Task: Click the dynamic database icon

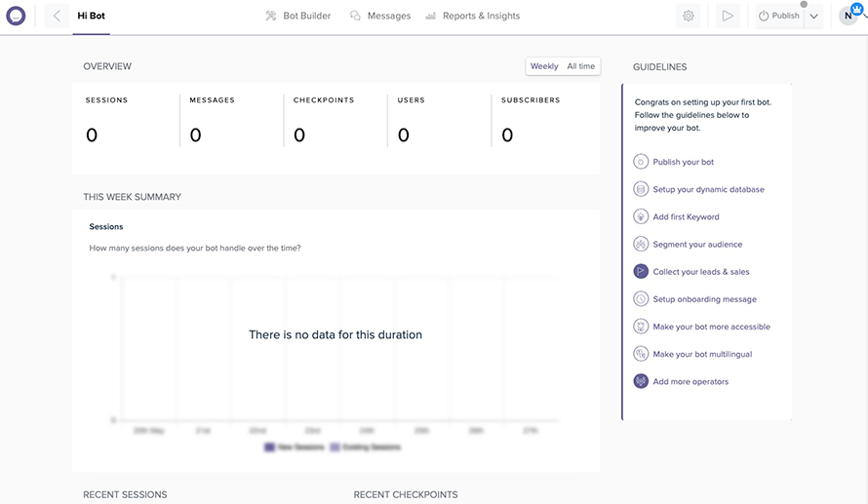Action: pyautogui.click(x=641, y=189)
